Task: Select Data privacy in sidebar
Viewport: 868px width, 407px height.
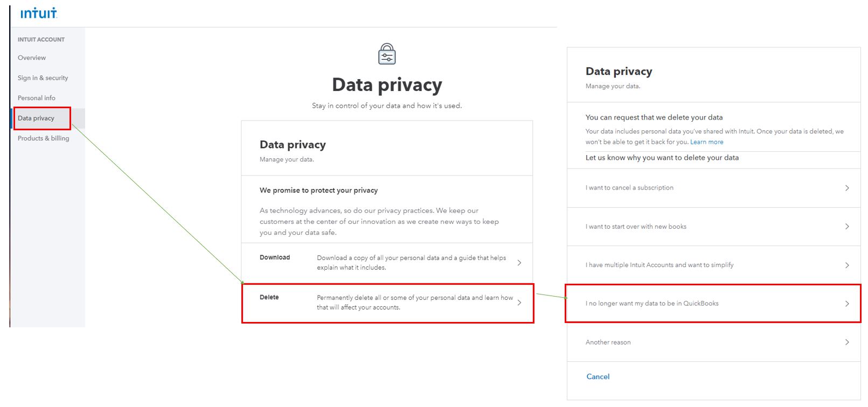Action: click(x=36, y=118)
